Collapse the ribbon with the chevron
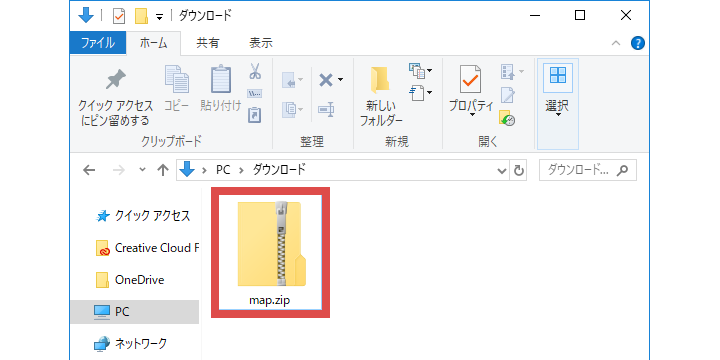Image resolution: width=720 pixels, height=360 pixels. click(616, 44)
